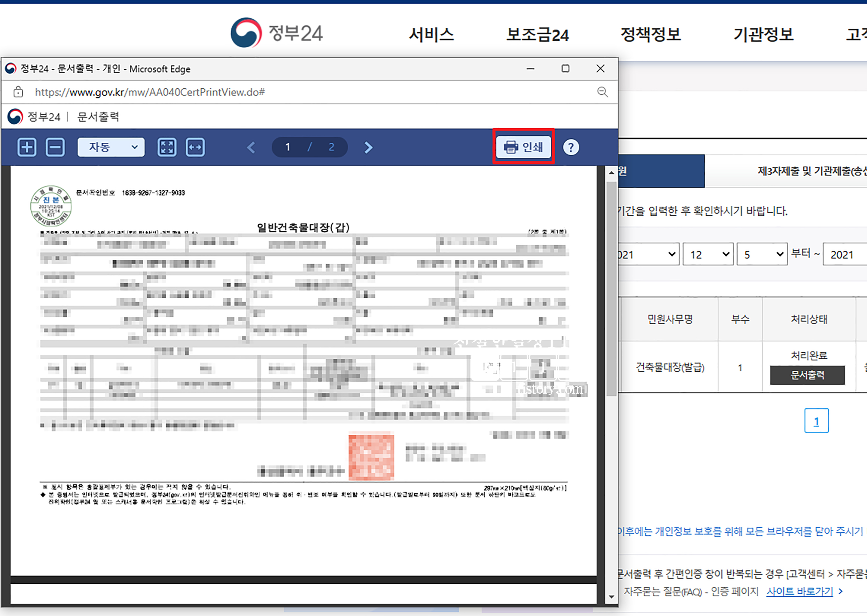867x616 pixels.
Task: Expand the day dropdown showing 5
Action: click(762, 254)
